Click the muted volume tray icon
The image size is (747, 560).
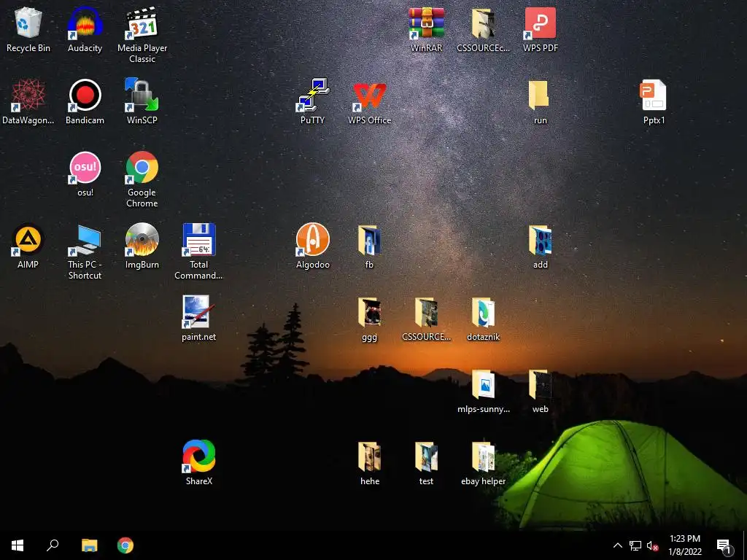click(652, 545)
